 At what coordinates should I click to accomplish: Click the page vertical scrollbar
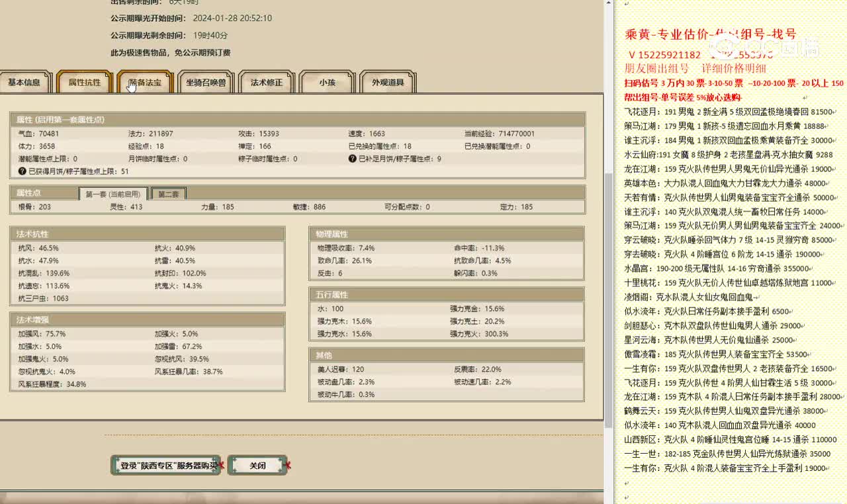point(609,265)
